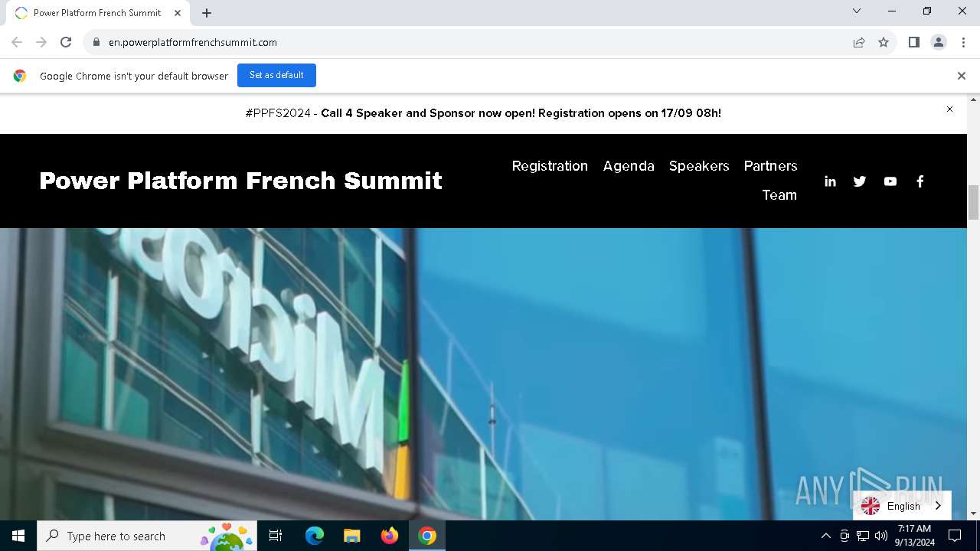Open the tab search dropdown arrow
The height and width of the screenshot is (551, 980).
pos(857,11)
